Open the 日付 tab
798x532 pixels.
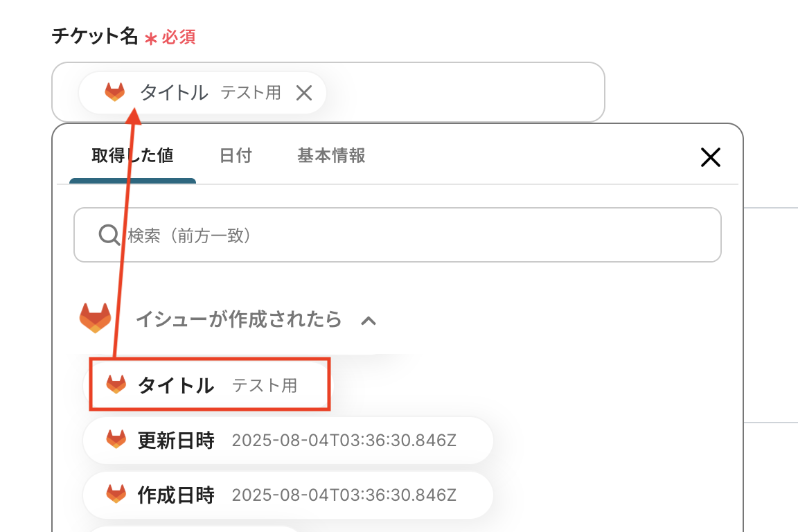[236, 155]
